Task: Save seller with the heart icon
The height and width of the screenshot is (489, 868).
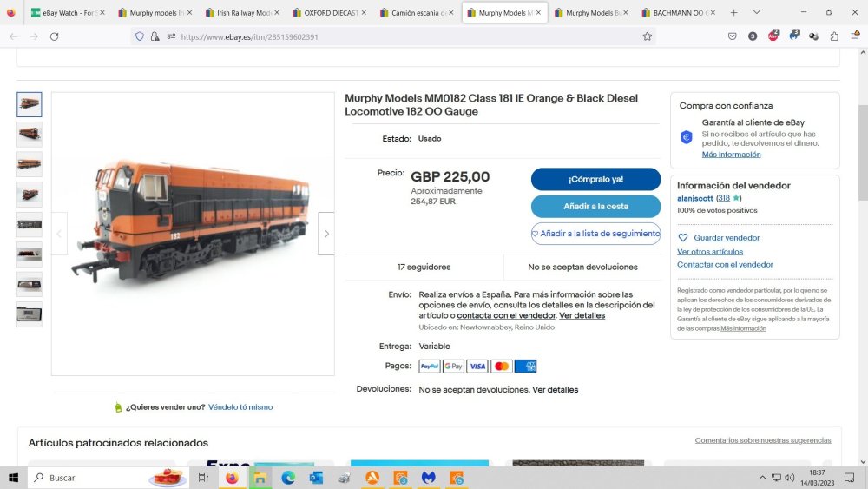Action: click(683, 238)
